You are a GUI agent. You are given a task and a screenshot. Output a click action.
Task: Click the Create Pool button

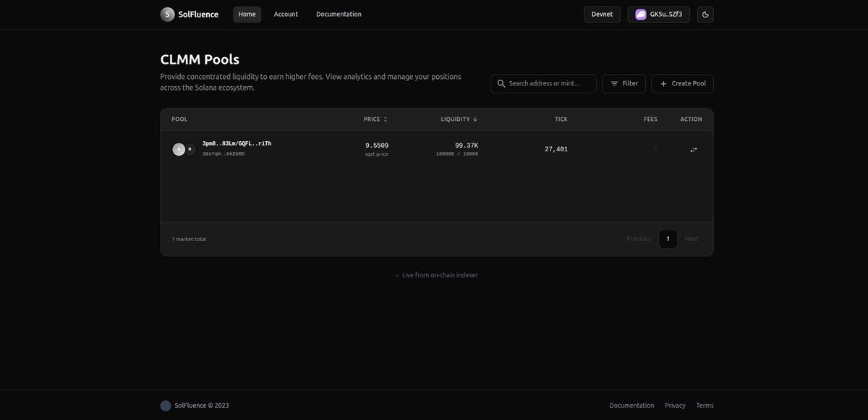(x=682, y=84)
